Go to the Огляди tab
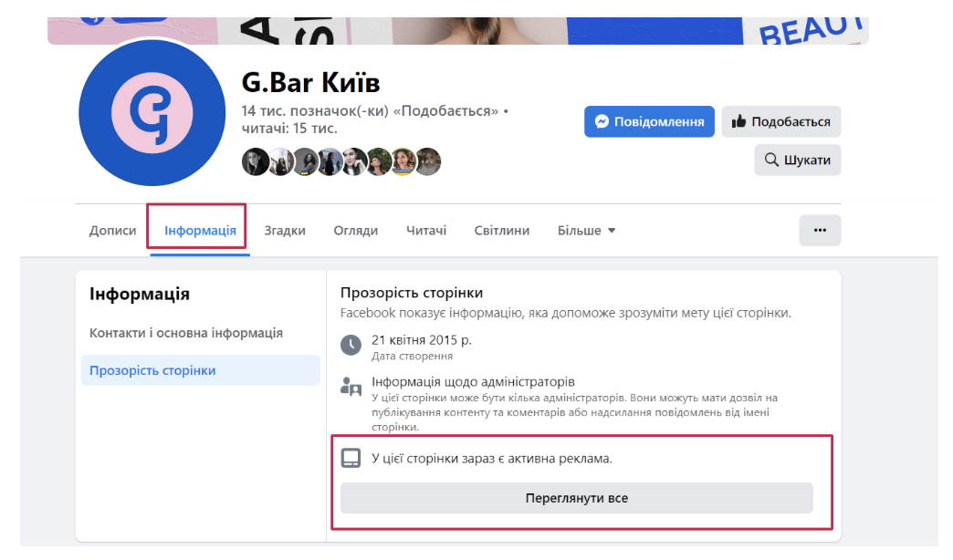 click(x=355, y=231)
